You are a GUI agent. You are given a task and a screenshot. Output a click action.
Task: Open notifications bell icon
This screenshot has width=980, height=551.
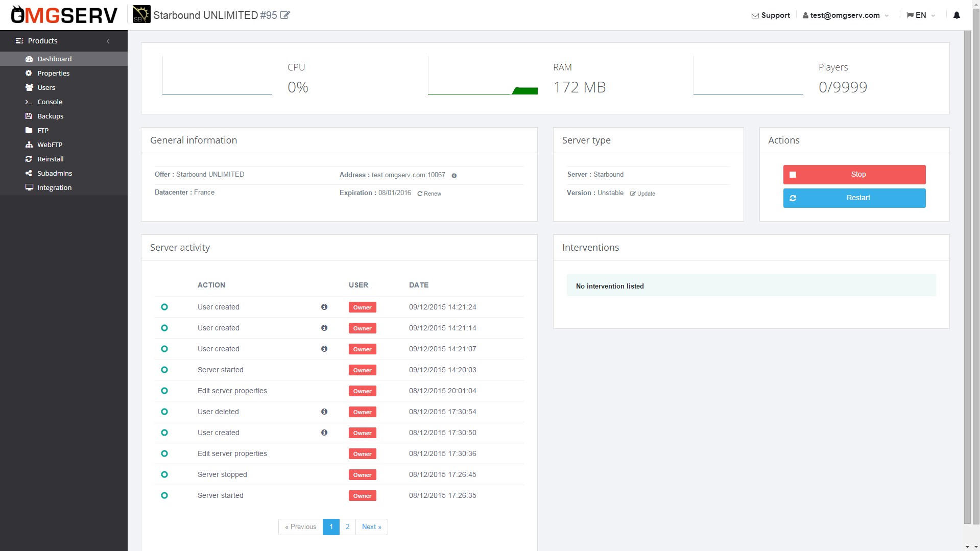(x=957, y=15)
